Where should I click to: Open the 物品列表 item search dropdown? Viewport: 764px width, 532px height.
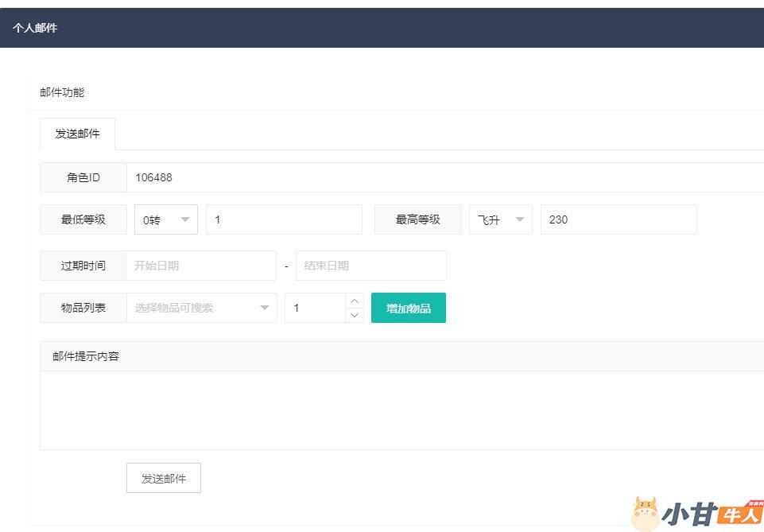point(201,308)
